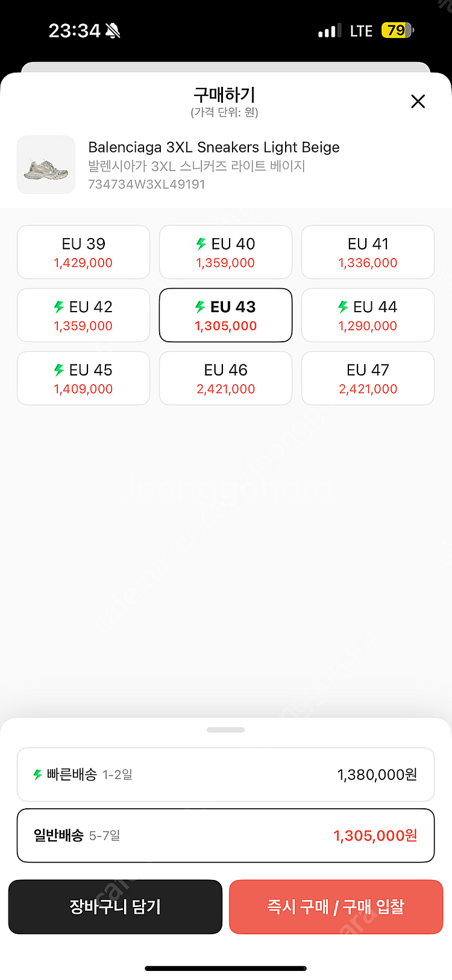Tap the battery indicator showing 79

(x=398, y=30)
